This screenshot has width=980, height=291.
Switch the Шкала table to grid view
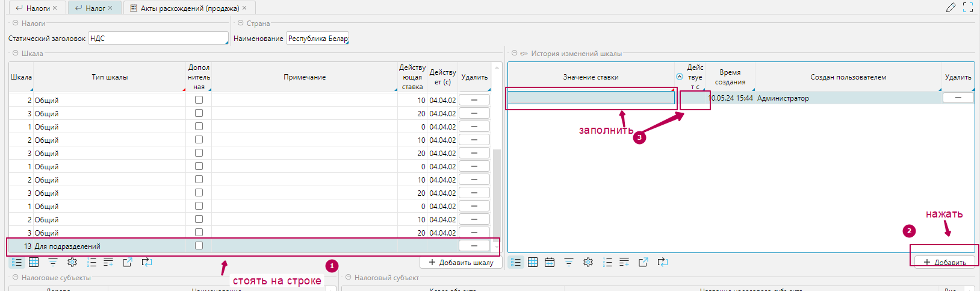(34, 262)
